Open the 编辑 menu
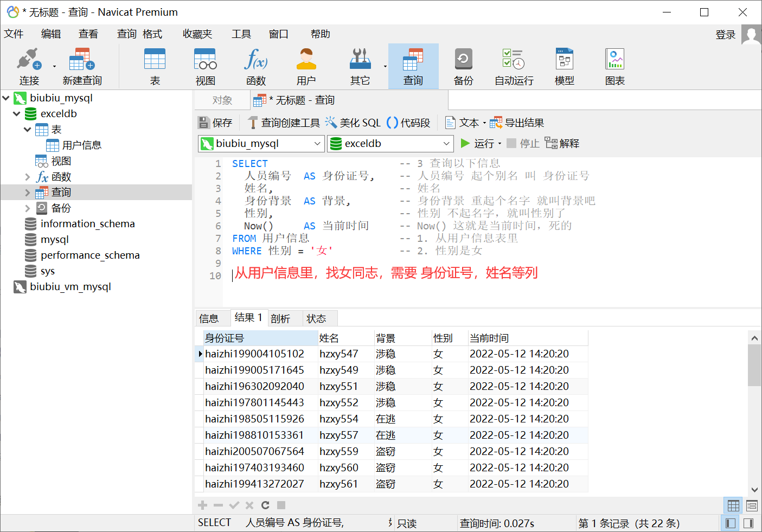Image resolution: width=762 pixels, height=532 pixels. [x=51, y=34]
